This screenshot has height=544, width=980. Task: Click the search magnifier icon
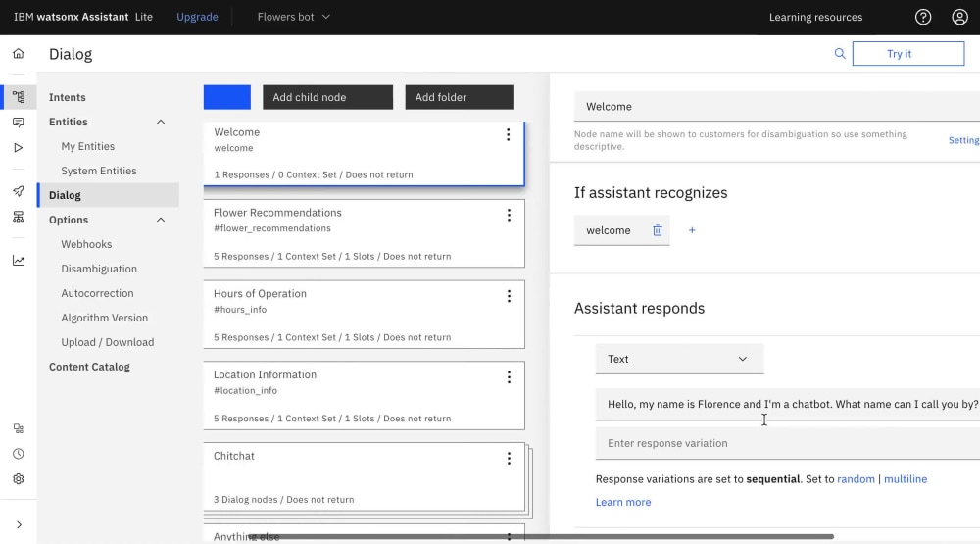pyautogui.click(x=840, y=54)
